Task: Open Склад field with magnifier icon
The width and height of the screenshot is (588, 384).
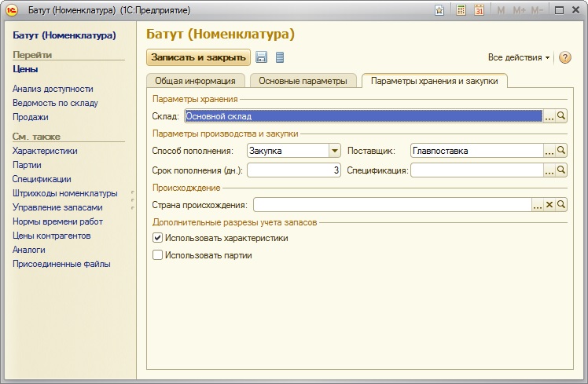Action: (561, 116)
